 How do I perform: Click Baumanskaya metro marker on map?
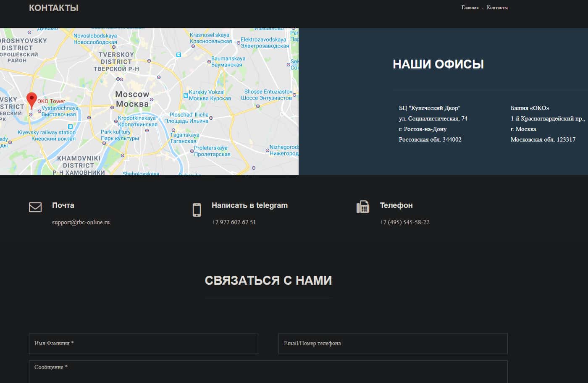(x=209, y=62)
